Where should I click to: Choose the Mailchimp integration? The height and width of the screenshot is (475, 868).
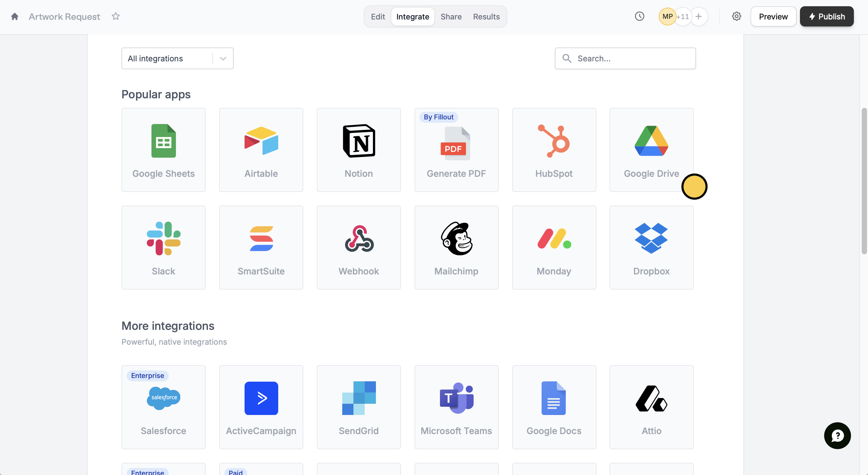tap(456, 247)
